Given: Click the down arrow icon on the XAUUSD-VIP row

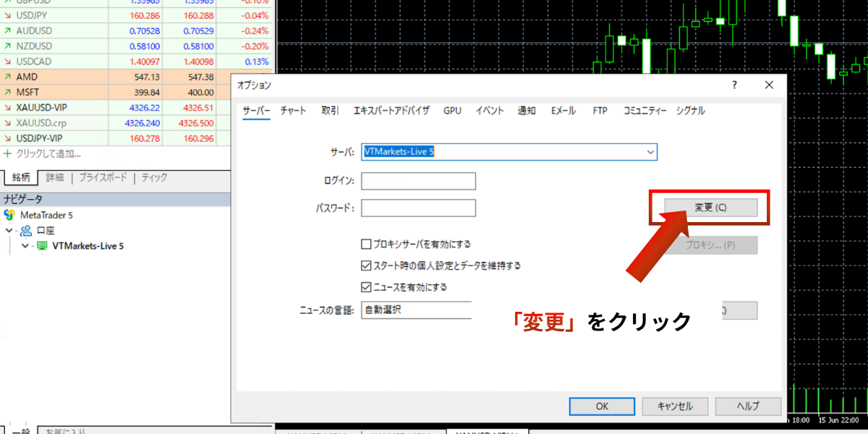Looking at the screenshot, I should [x=8, y=107].
